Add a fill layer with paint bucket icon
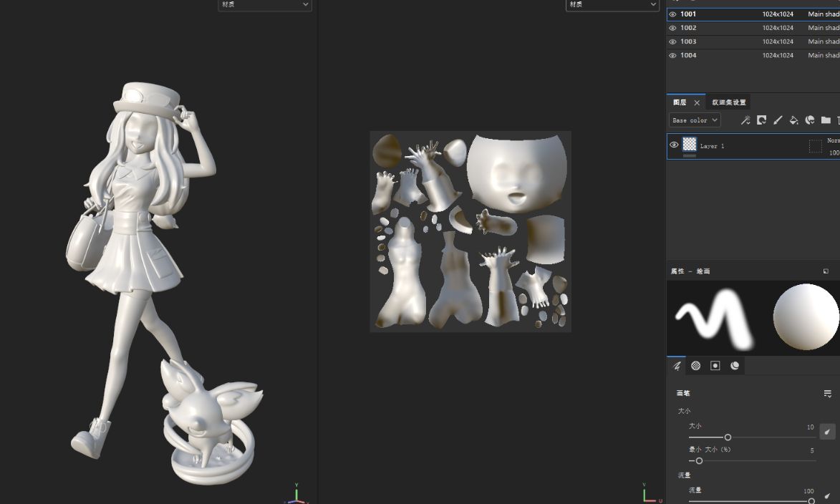 (793, 120)
